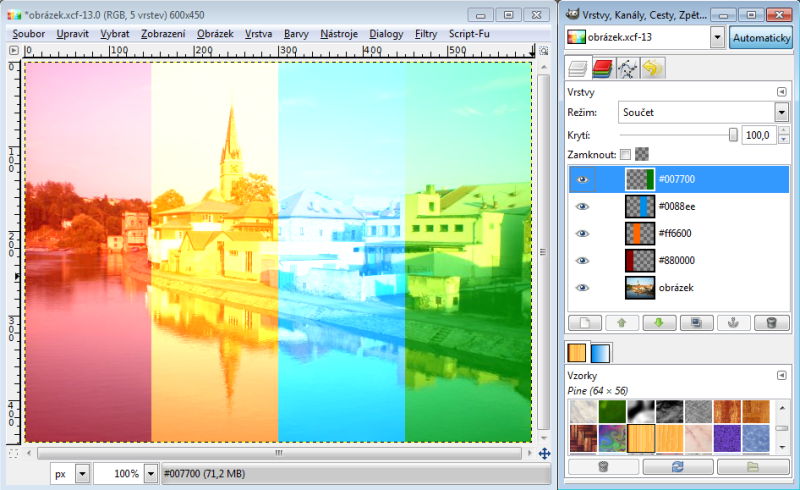This screenshot has height=490, width=800.
Task: Open the canvas menu triangle at ruler corner
Action: (x=13, y=51)
